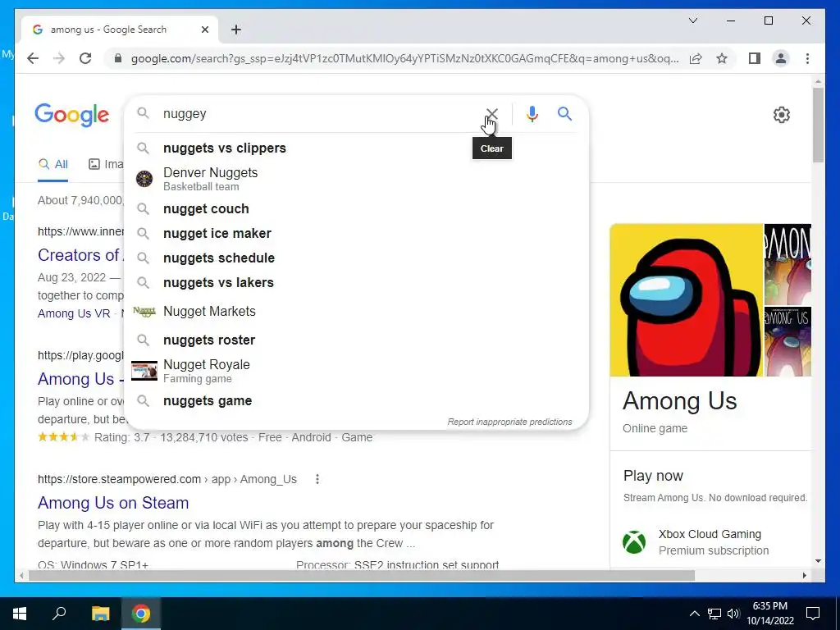The image size is (840, 630).
Task: Open the tab search dropdown arrow
Action: [692, 21]
